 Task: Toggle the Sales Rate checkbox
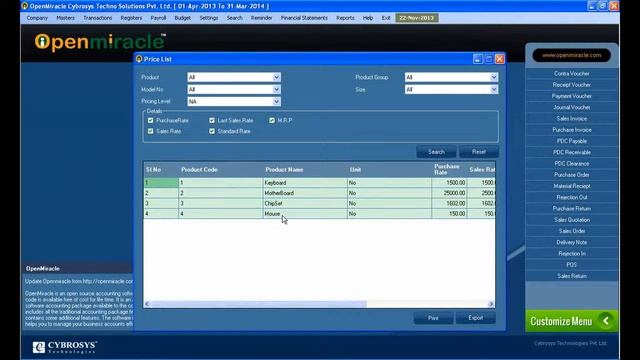click(x=151, y=131)
